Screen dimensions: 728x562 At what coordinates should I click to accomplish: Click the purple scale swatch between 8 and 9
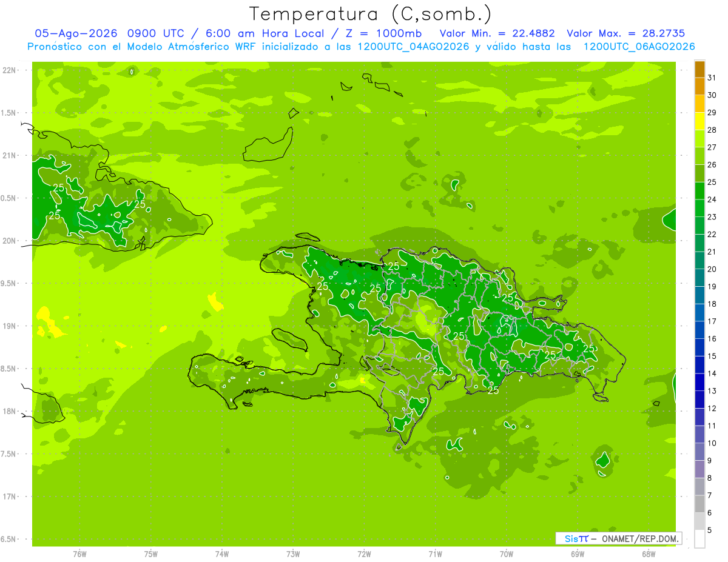[699, 470]
